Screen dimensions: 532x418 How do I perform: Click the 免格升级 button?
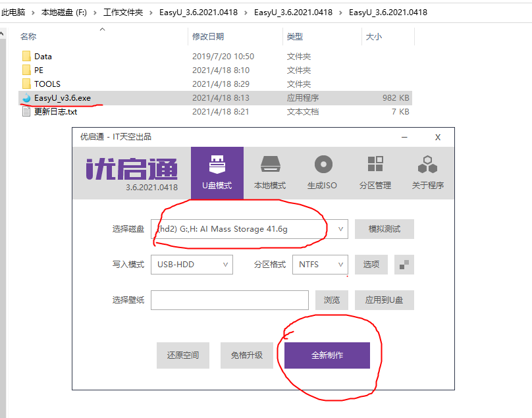247,355
